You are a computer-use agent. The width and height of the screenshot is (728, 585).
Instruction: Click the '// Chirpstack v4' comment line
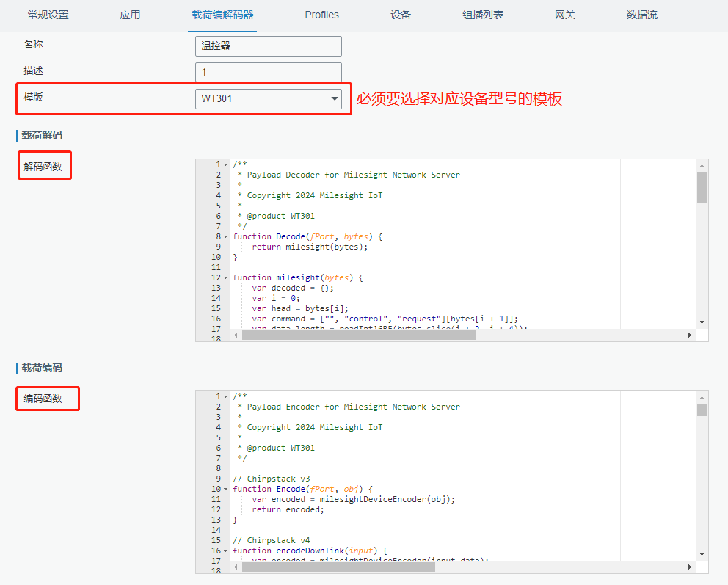tap(271, 540)
